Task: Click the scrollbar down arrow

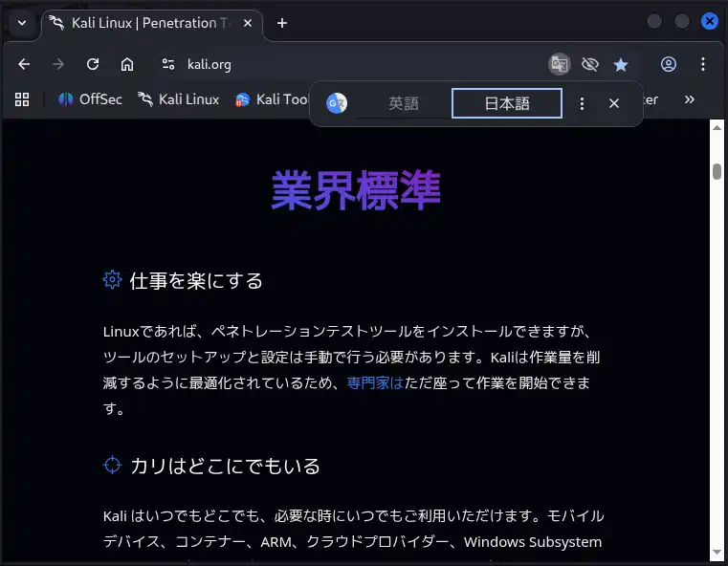Action: tap(717, 553)
